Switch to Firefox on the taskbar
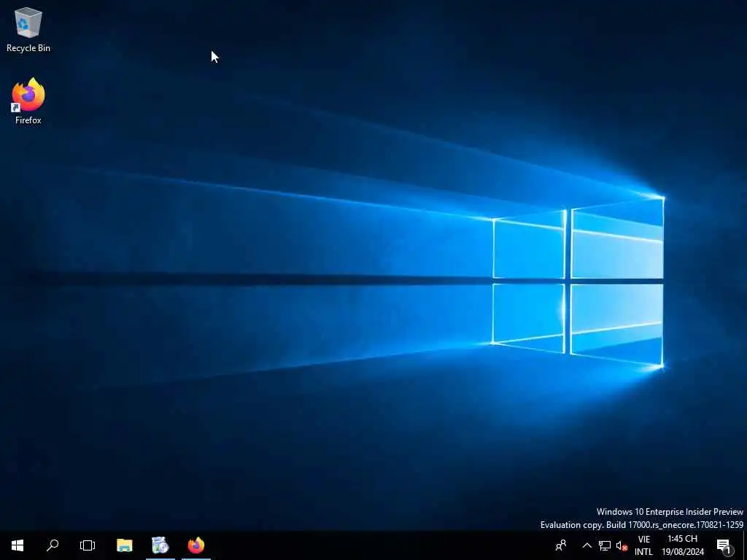 pyautogui.click(x=196, y=545)
